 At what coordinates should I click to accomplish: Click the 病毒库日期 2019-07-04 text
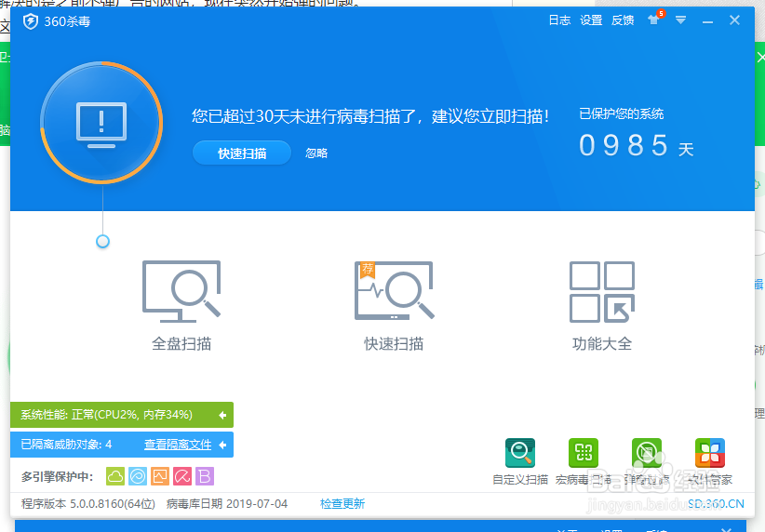coord(227,504)
